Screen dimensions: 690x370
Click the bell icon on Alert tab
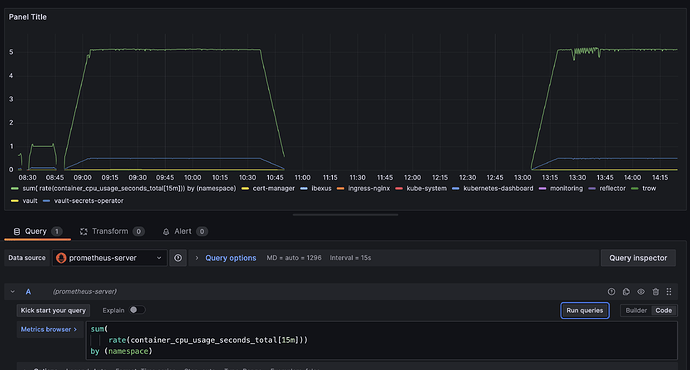point(166,231)
